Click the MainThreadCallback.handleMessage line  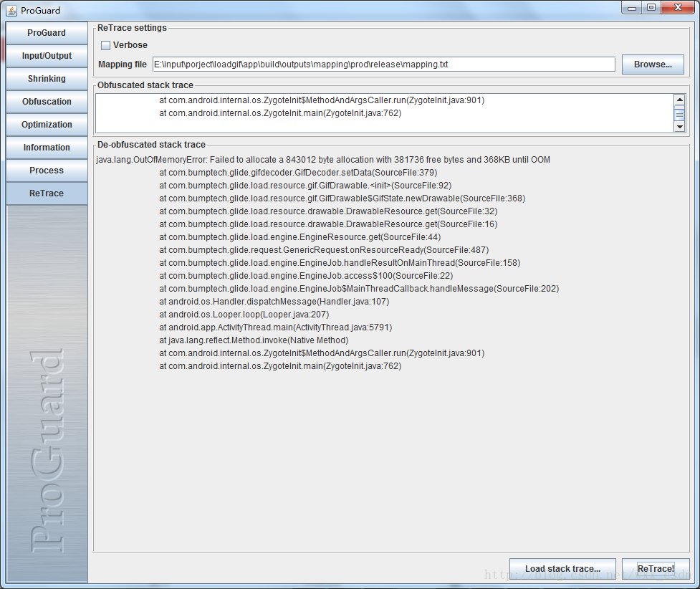359,289
